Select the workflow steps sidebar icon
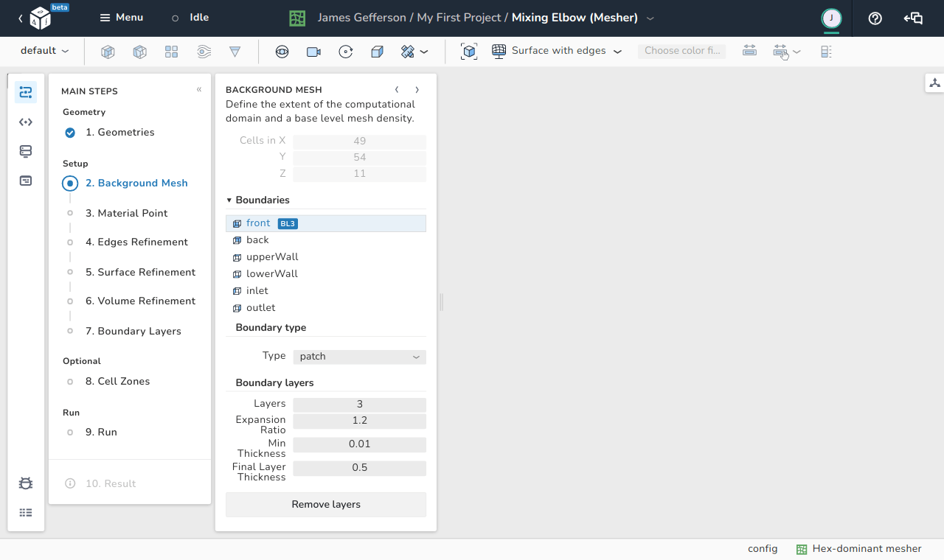This screenshot has width=944, height=560. pyautogui.click(x=26, y=92)
